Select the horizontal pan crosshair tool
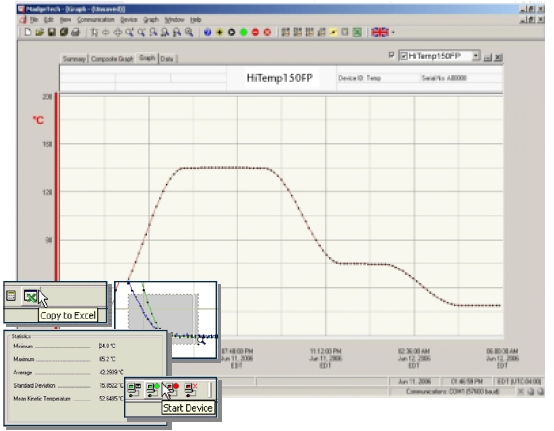The height and width of the screenshot is (431, 554). 106,33
